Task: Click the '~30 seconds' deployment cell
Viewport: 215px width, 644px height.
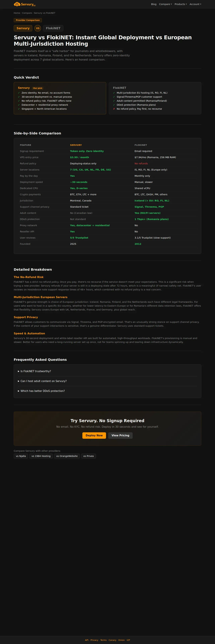Action: [79, 182]
